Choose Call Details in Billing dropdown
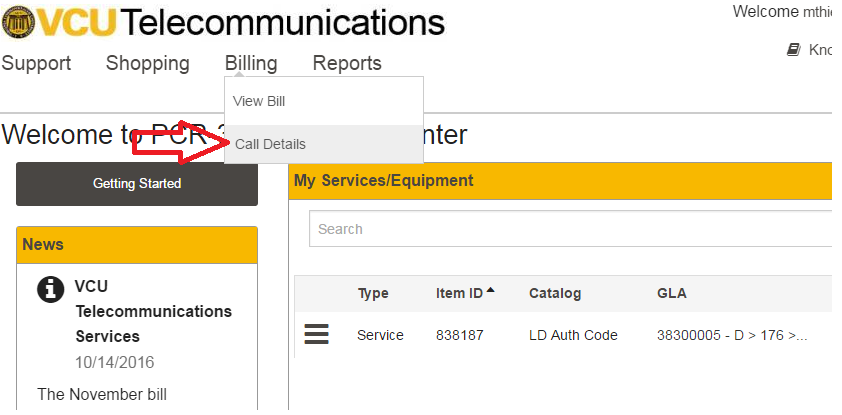 pyautogui.click(x=324, y=144)
